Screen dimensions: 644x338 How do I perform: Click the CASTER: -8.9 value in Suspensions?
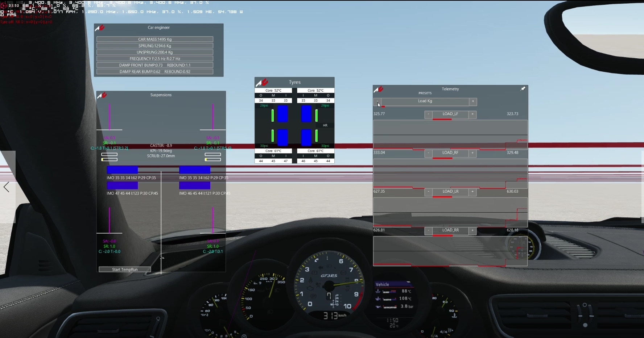[161, 146]
